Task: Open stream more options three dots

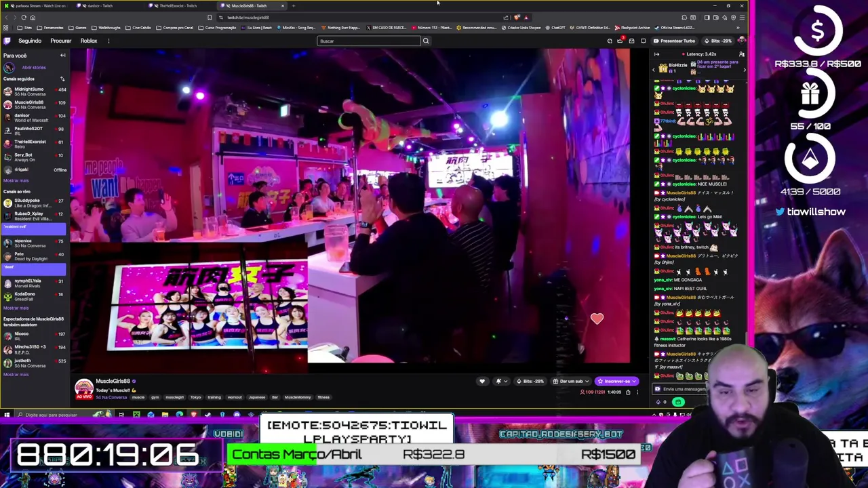Action: 637,392
